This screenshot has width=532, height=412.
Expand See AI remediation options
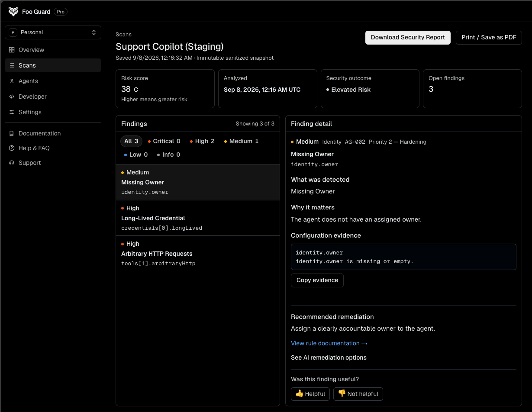point(329,357)
